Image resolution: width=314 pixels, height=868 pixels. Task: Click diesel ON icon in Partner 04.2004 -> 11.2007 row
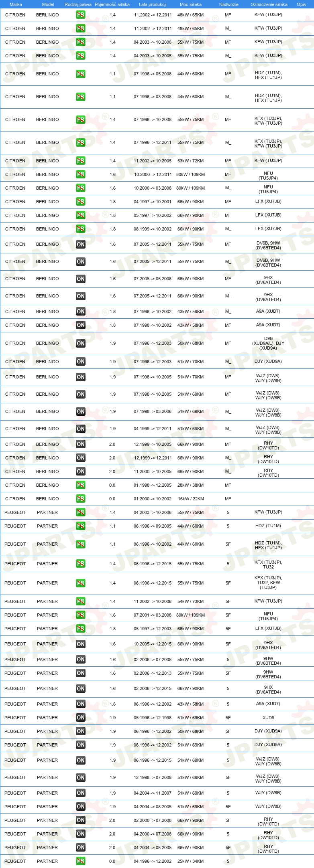(81, 793)
